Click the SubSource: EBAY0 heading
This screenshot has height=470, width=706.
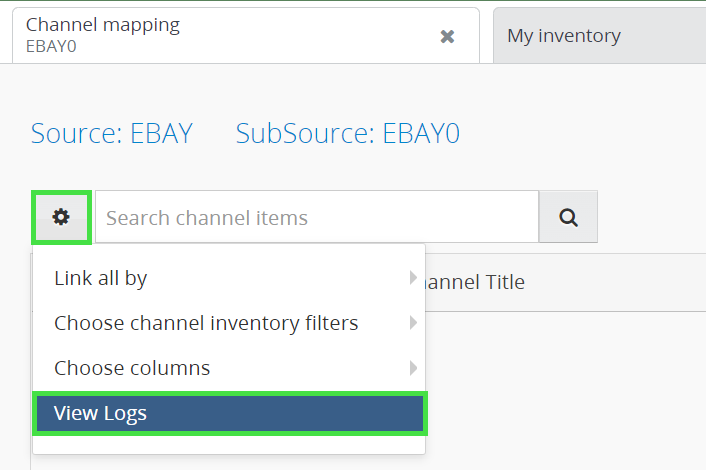[347, 133]
